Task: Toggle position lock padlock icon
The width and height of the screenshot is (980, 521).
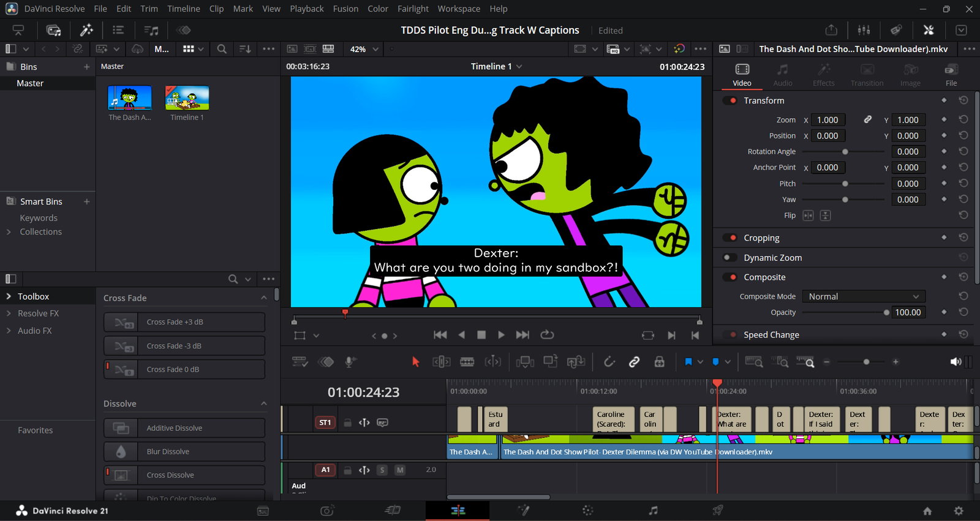Action: pos(660,362)
